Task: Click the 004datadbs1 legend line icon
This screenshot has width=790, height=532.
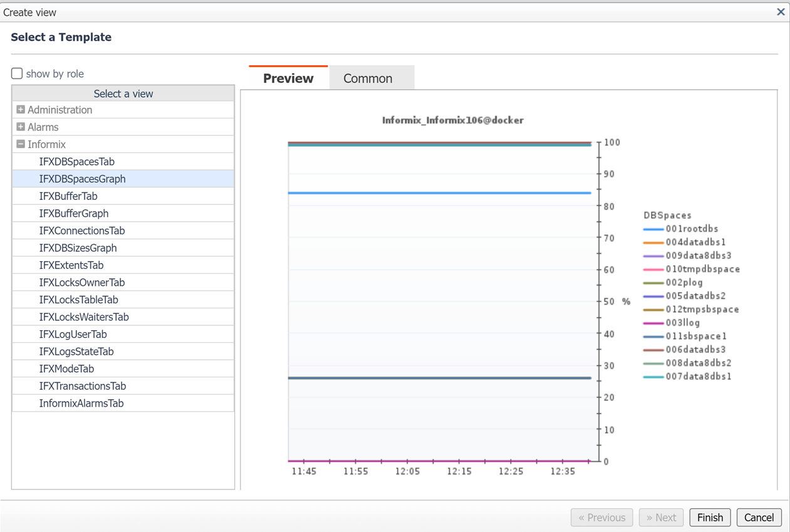Action: click(653, 243)
